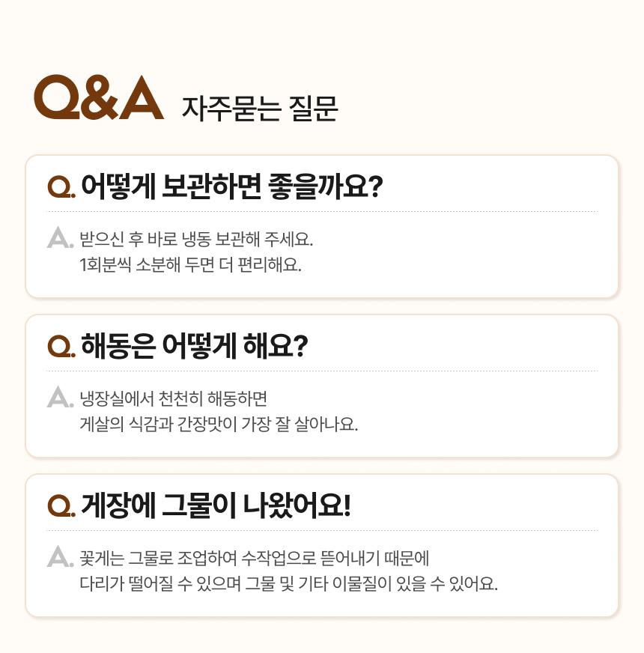The height and width of the screenshot is (653, 644).
Task: Click the line starting '다리가 떨어질 수 있으며'
Action: 288,584
